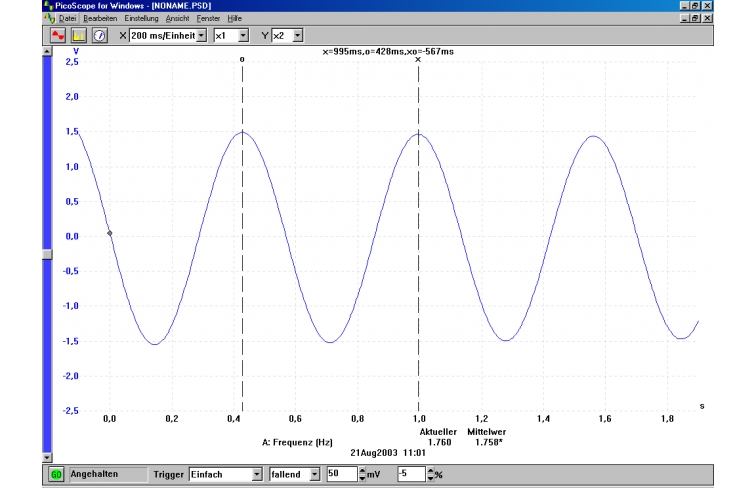Viewport: 755px width, 488px height.
Task: Click the timestamp 21Aug2003 11:01
Action: point(388,453)
